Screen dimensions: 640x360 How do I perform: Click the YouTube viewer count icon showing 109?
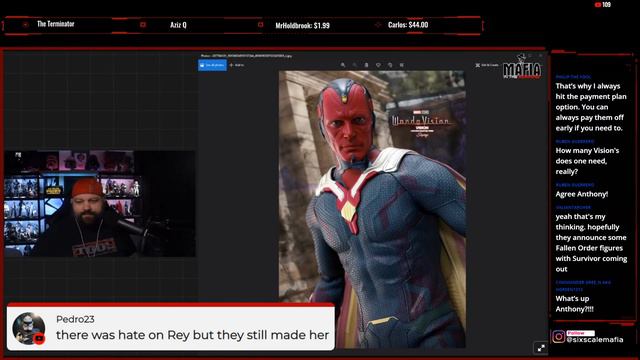pyautogui.click(x=598, y=5)
